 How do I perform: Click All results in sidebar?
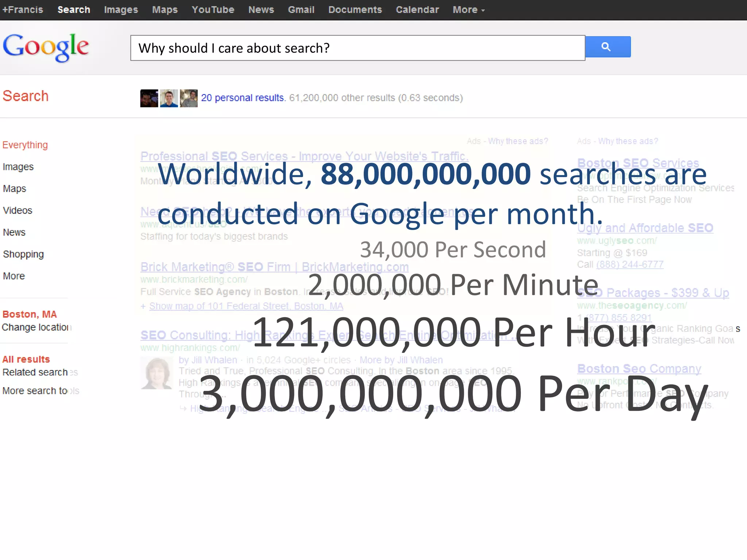coord(26,359)
